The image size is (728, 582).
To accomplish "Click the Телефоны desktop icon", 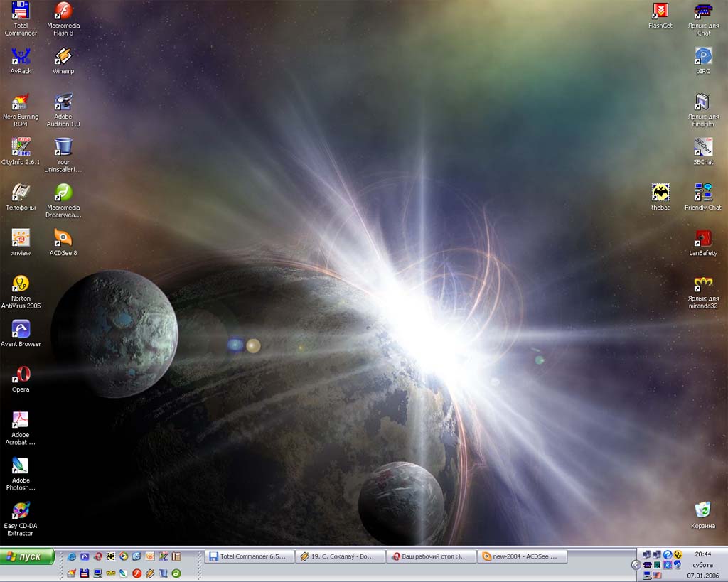I will tap(21, 197).
